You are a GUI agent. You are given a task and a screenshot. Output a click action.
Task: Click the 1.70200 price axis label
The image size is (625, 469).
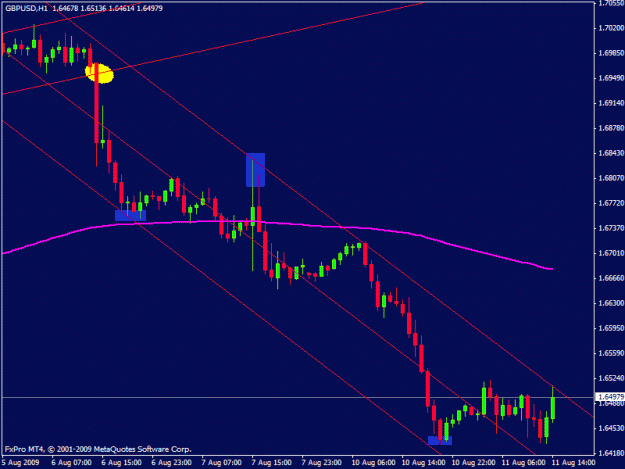point(611,28)
